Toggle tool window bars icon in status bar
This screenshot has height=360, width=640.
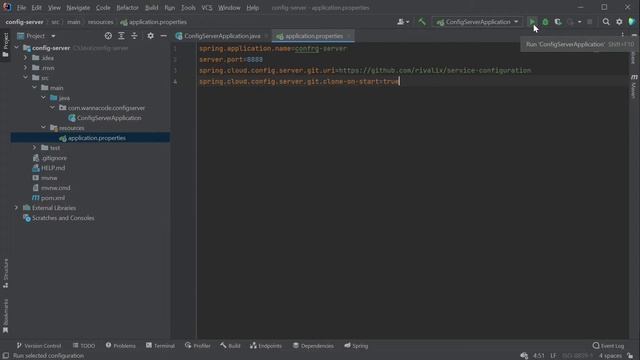point(6,356)
